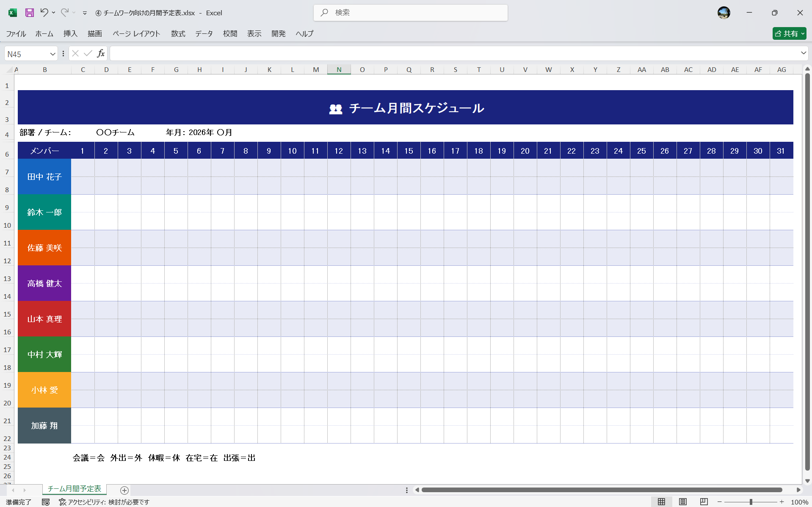The width and height of the screenshot is (812, 507).
Task: Click the Undo icon
Action: click(44, 13)
